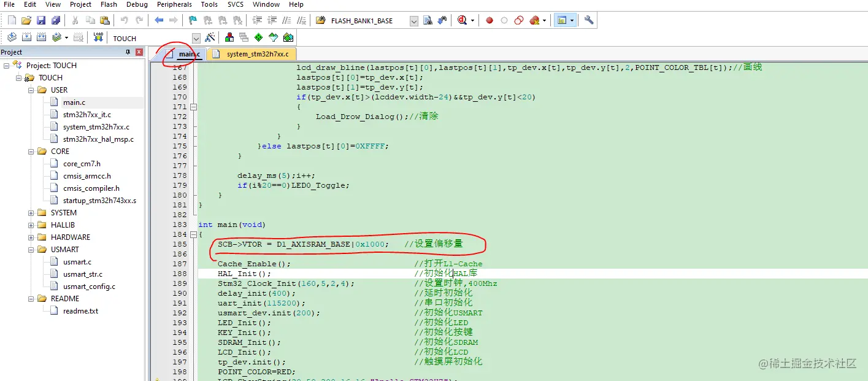Rebuild all target files with the Rebuild icon

point(41,37)
